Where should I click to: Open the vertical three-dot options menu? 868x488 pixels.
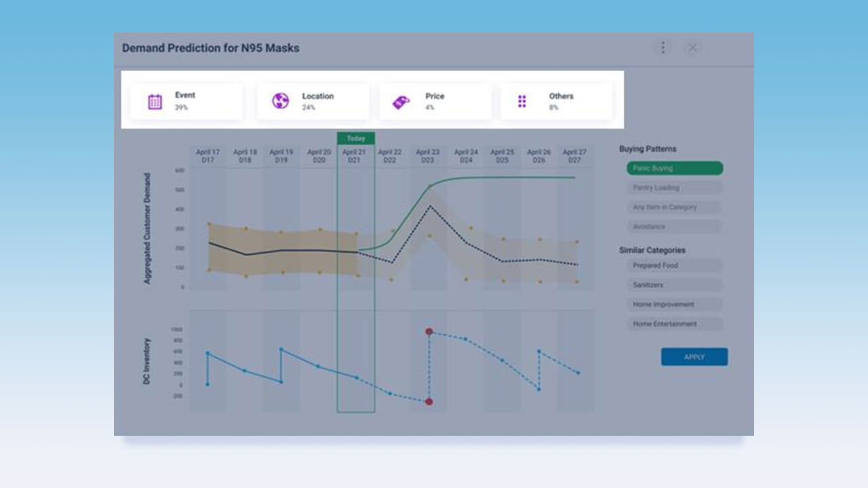(663, 47)
